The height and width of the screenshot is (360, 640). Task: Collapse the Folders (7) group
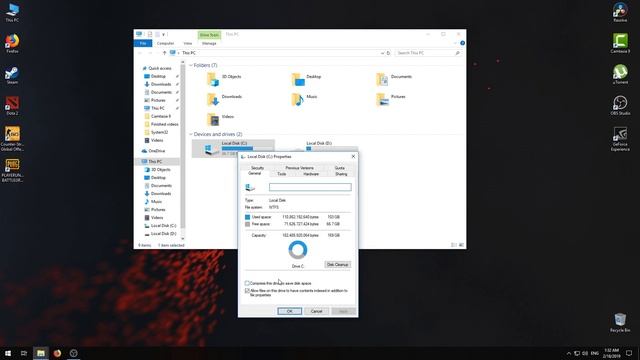[191, 65]
